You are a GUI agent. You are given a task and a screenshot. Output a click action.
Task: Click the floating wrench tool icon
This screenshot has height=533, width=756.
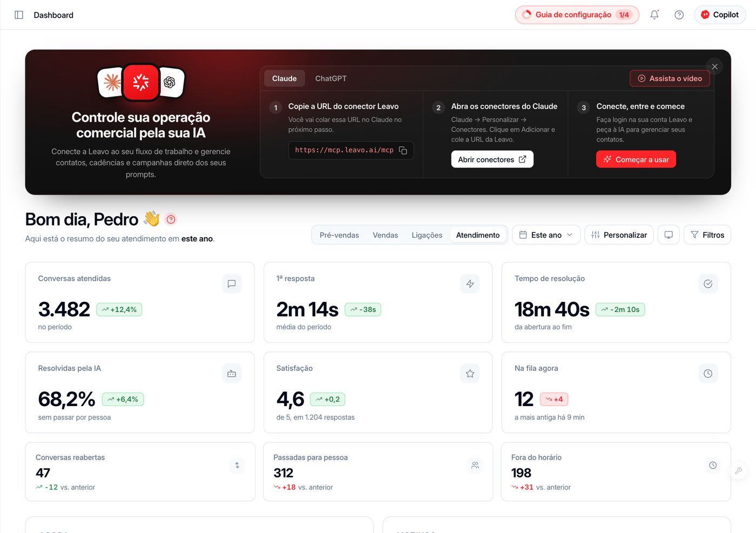738,470
